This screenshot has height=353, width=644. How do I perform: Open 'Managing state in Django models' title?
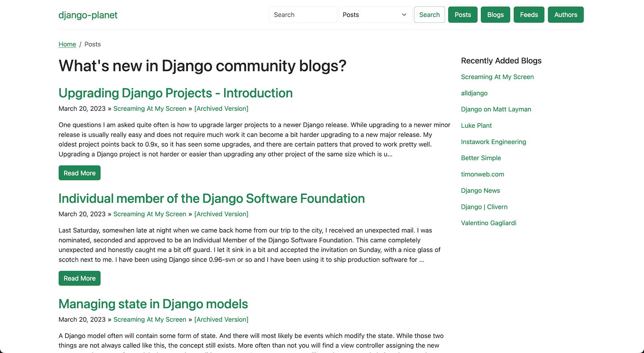click(153, 304)
